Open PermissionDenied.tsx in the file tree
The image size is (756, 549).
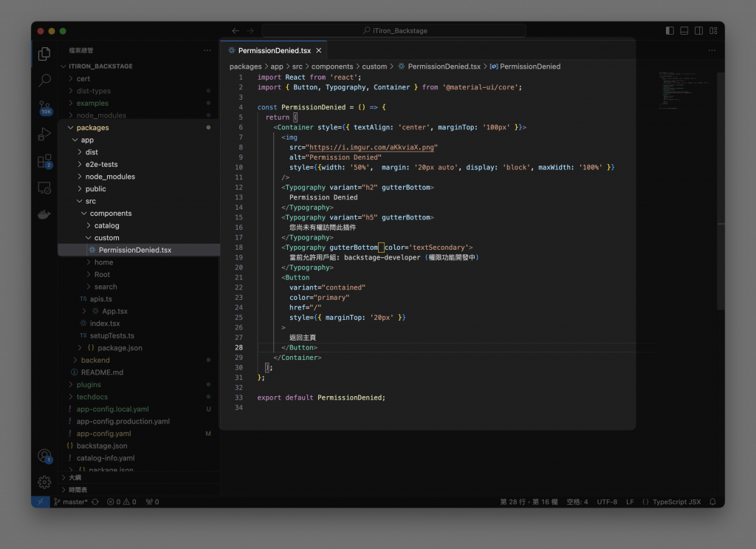(x=139, y=250)
